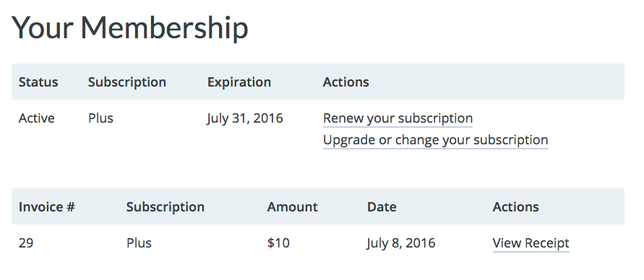Click the $10 amount cell

click(x=278, y=243)
